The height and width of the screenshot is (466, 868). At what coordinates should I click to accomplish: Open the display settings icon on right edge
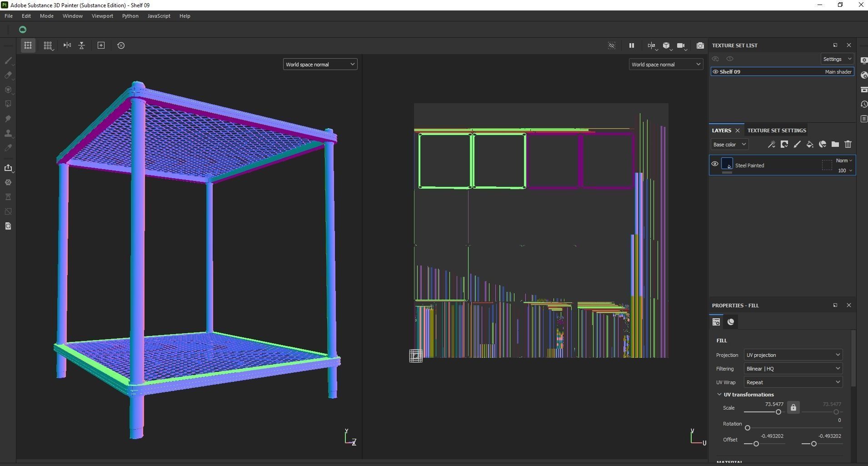coord(864,60)
